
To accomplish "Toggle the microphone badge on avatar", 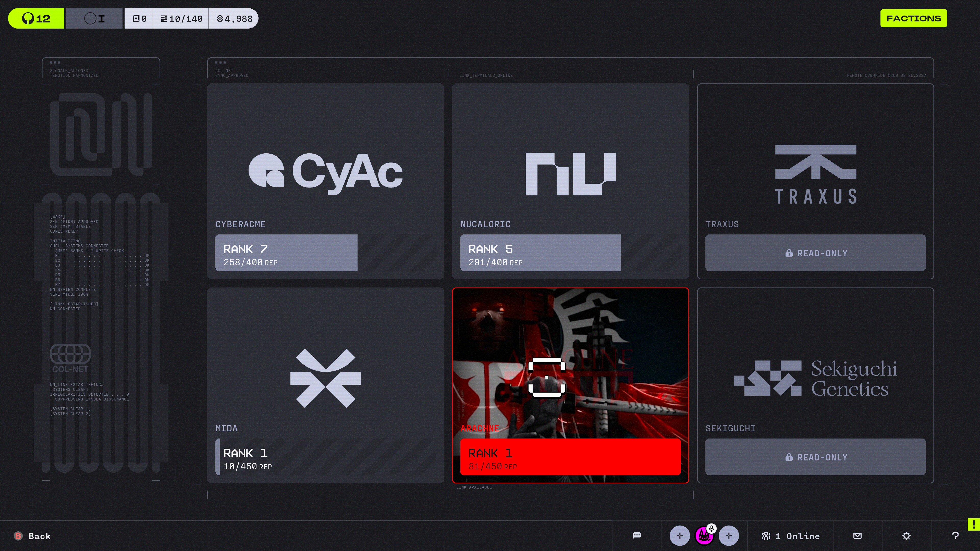I will click(712, 528).
